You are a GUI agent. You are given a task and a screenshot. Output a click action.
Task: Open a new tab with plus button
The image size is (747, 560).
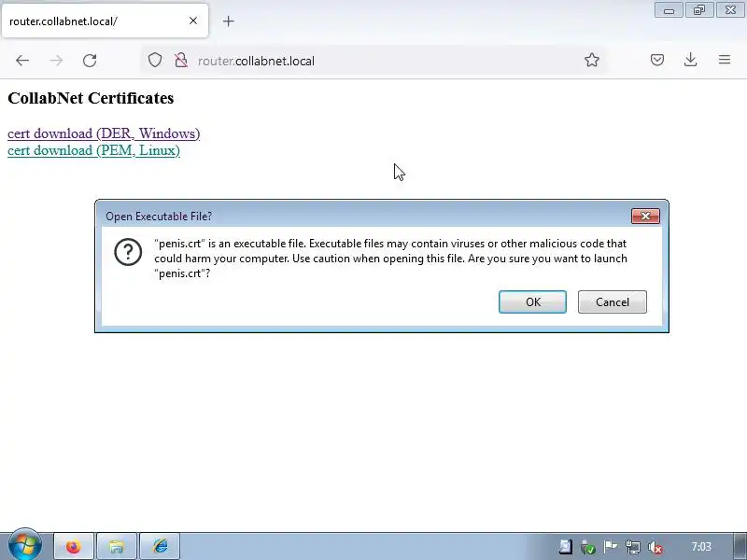(228, 21)
